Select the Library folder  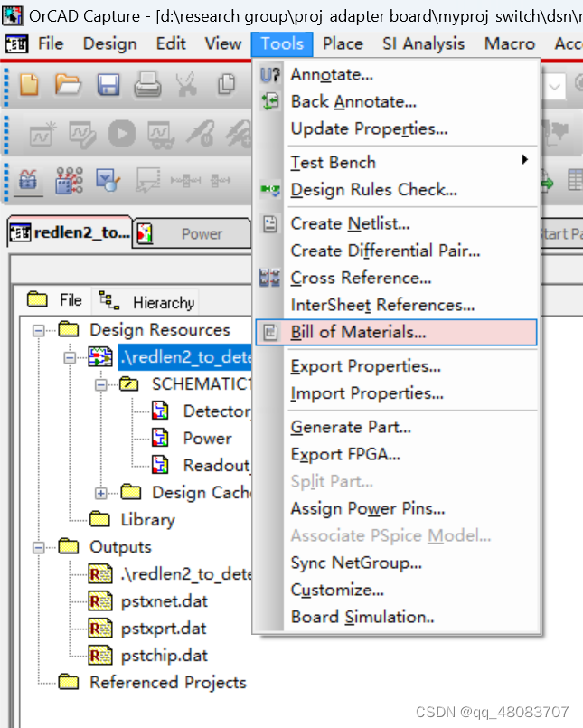(x=147, y=519)
